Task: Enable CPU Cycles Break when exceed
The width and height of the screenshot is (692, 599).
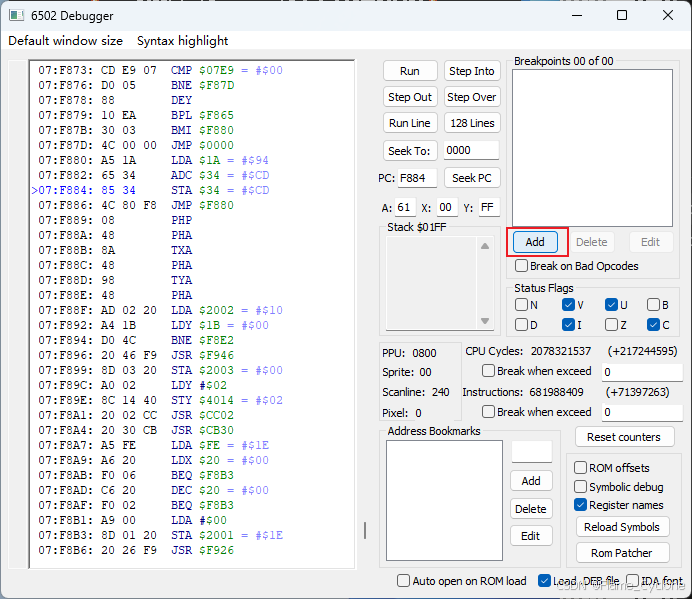Action: point(489,371)
